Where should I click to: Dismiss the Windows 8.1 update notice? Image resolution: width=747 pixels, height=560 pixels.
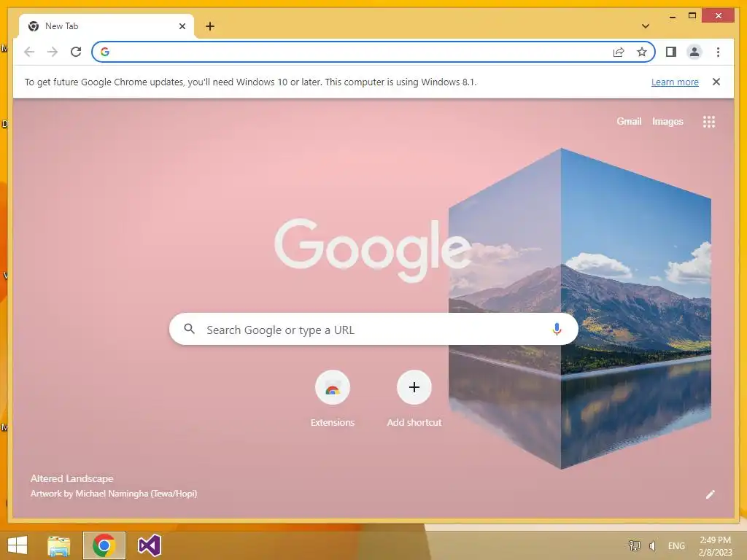(x=716, y=82)
